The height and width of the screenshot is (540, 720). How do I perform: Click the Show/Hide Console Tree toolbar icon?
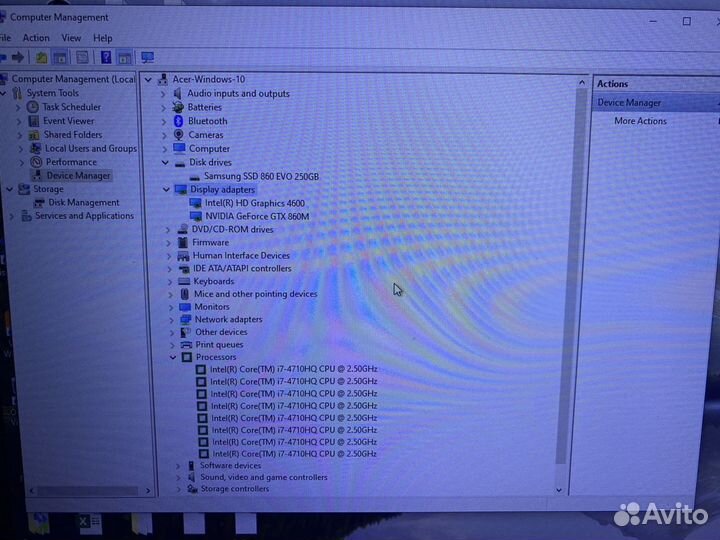pyautogui.click(x=60, y=57)
